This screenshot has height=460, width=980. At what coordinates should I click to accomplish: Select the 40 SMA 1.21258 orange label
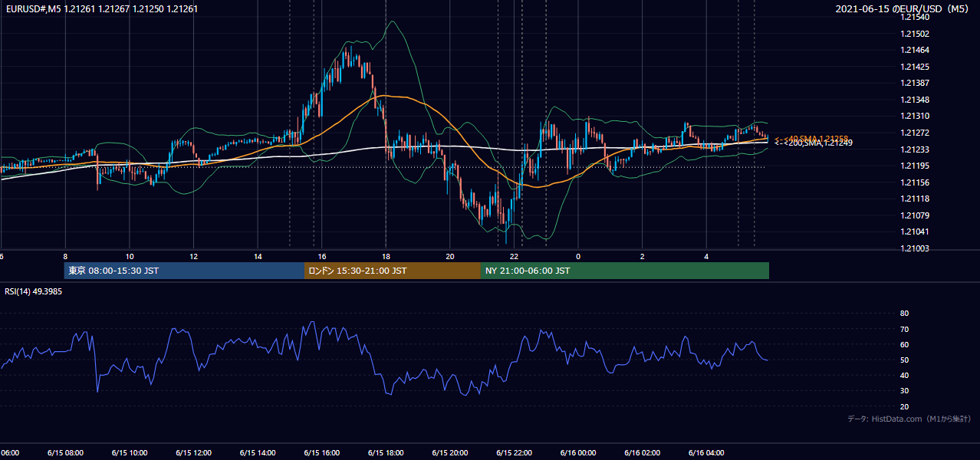pos(811,138)
